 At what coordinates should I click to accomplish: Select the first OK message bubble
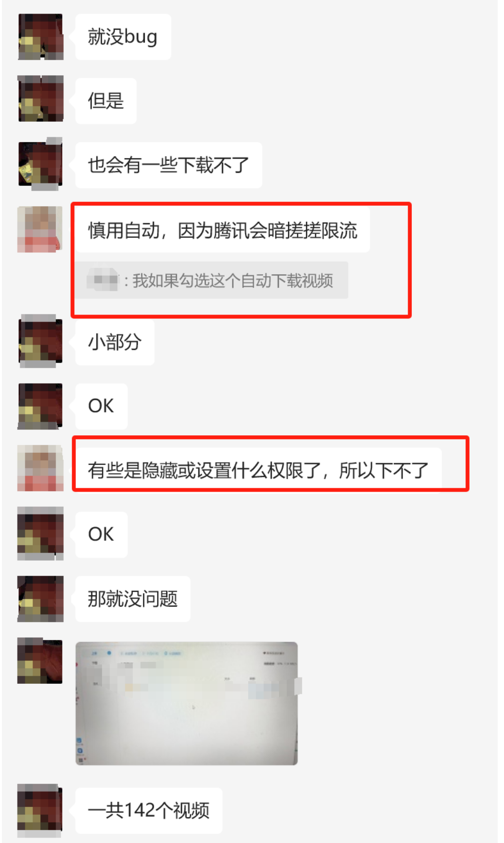(101, 406)
